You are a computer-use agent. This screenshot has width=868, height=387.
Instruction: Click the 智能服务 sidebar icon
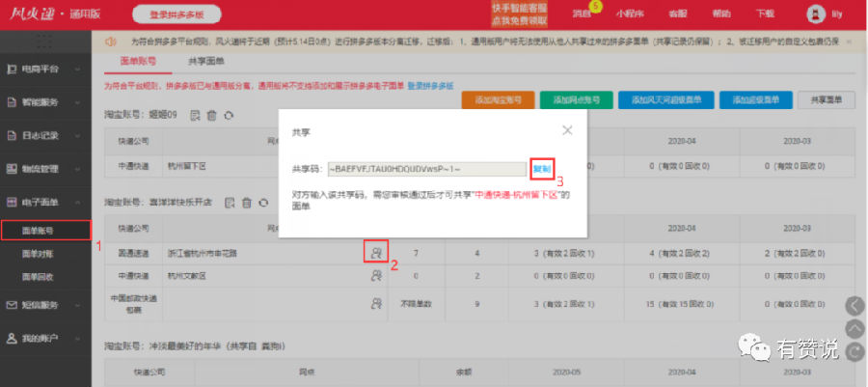(x=12, y=102)
